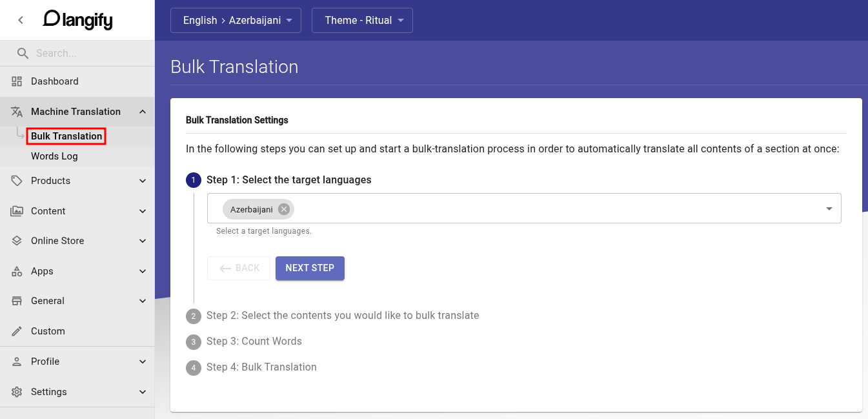Click the Azerbaijani chip label

coord(252,209)
